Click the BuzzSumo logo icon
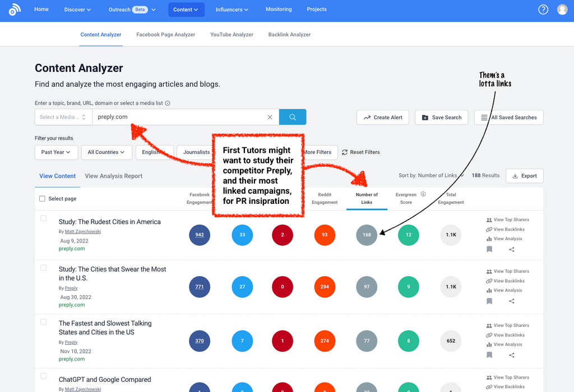Viewport: 574px width, 392px height. 15,10
